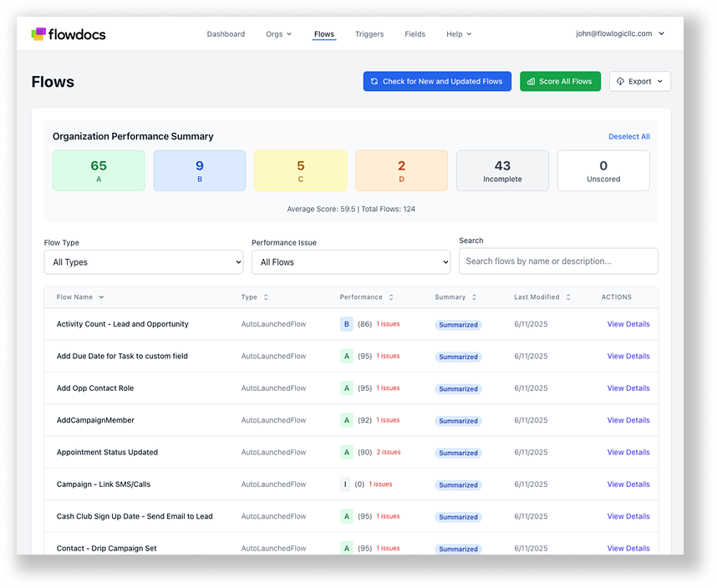717x588 pixels.
Task: Click the Search flows input field
Action: 558,261
